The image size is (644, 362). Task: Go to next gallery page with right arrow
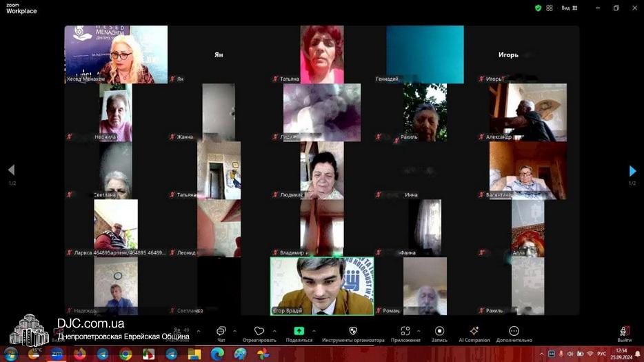632,170
